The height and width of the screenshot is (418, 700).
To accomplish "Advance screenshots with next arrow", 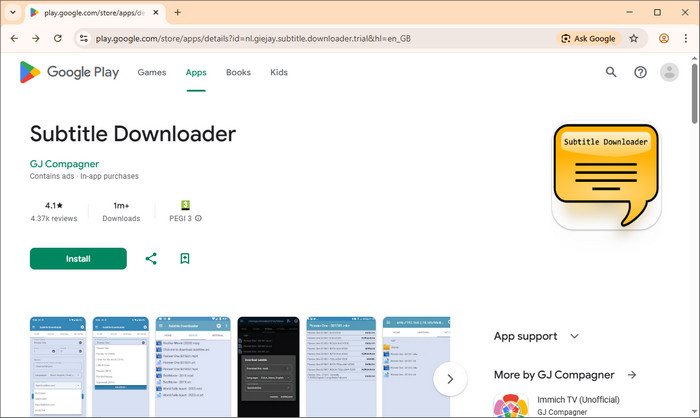I will click(450, 379).
